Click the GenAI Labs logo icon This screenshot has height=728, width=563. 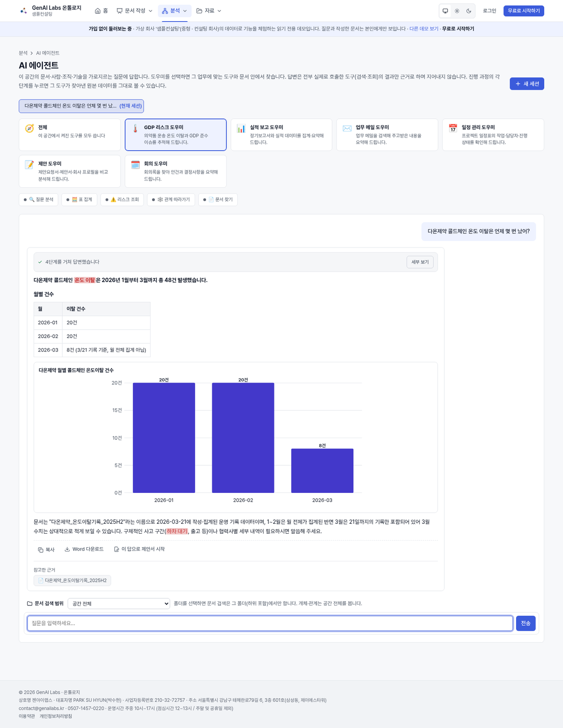(x=23, y=11)
